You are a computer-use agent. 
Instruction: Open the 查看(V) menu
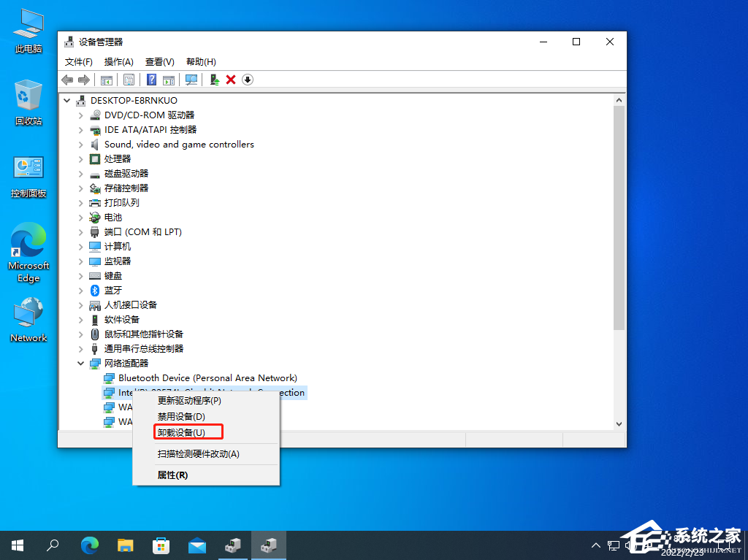pos(159,61)
